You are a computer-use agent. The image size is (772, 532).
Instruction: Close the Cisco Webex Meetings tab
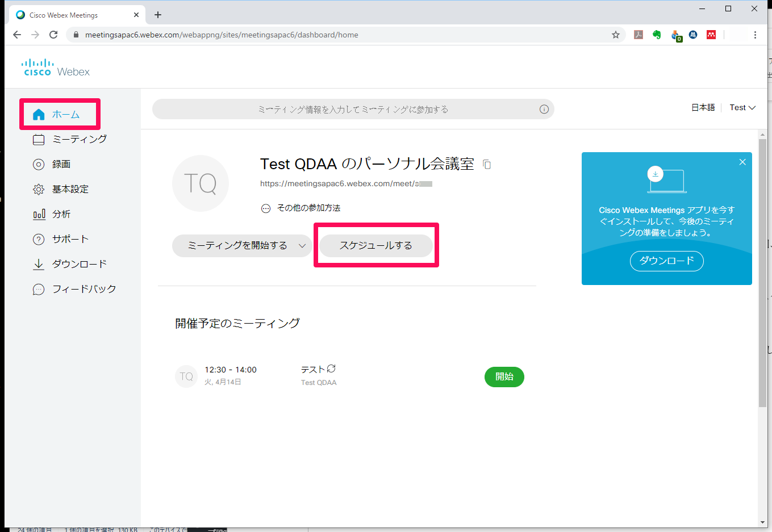[136, 15]
